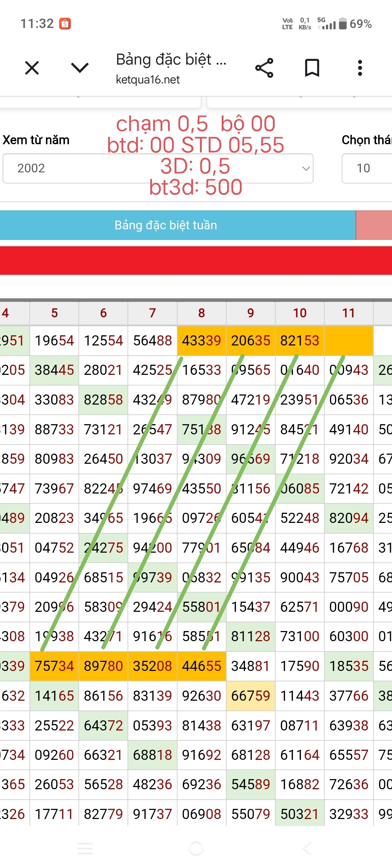This screenshot has height=868, width=392.
Task: Tap the green cell 18535
Action: pos(349,666)
